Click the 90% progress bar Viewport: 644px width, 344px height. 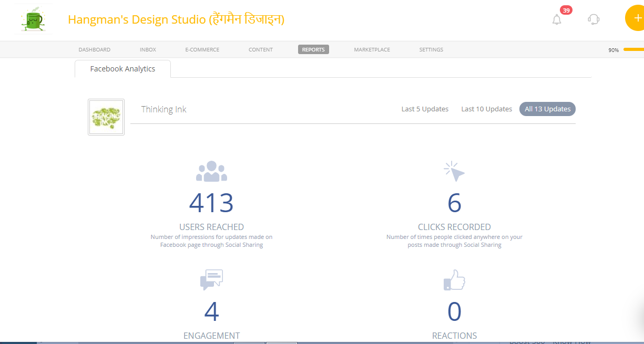click(633, 50)
